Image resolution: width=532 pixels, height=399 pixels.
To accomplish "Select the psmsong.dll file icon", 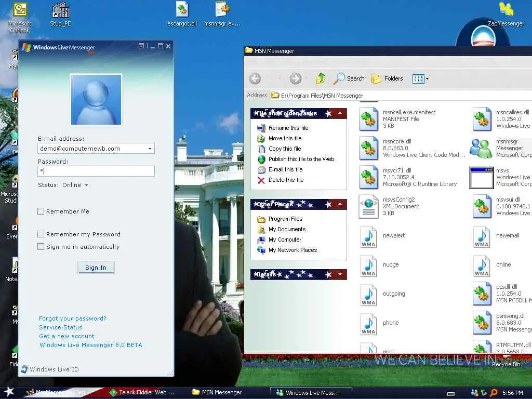I will coord(482,323).
